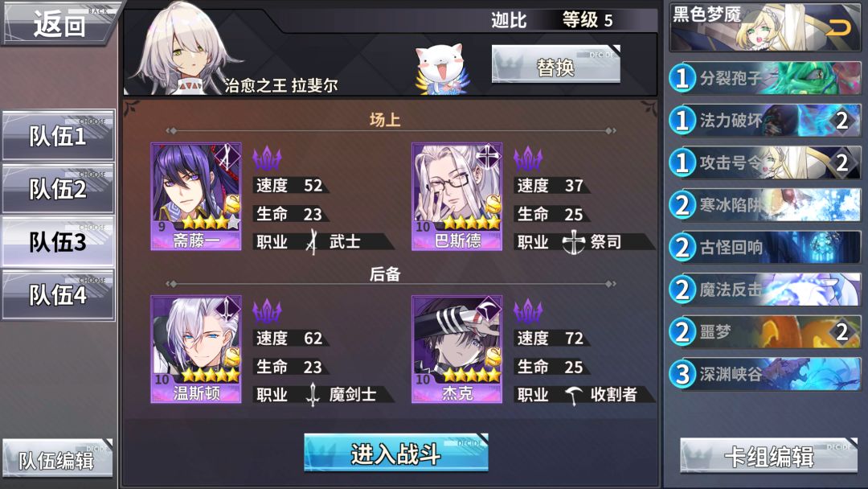Select the 深渊峡谷 card in deck list
The height and width of the screenshot is (489, 868).
[765, 374]
